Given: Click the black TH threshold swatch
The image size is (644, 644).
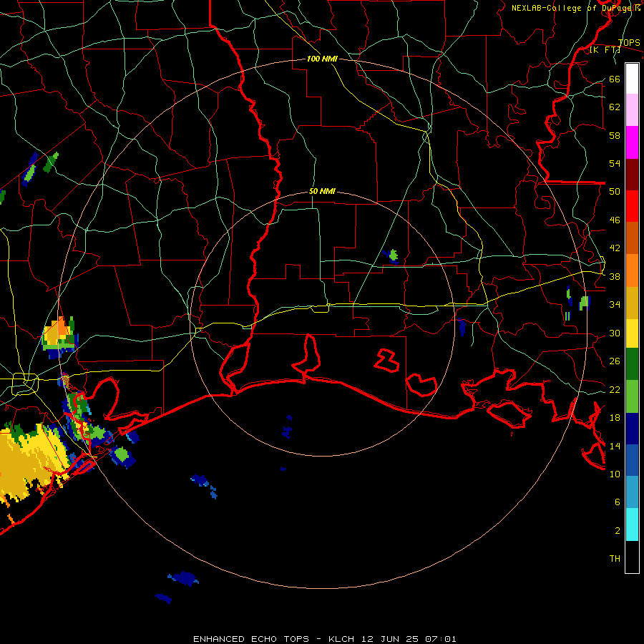Looking at the screenshot, I should tap(632, 557).
